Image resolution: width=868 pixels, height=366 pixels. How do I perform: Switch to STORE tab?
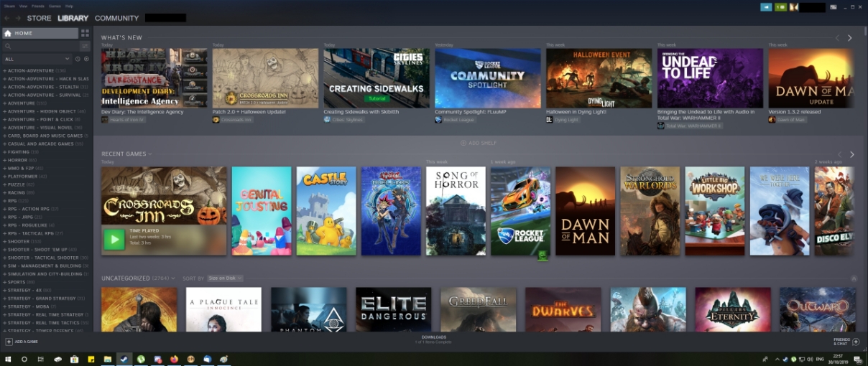click(39, 18)
